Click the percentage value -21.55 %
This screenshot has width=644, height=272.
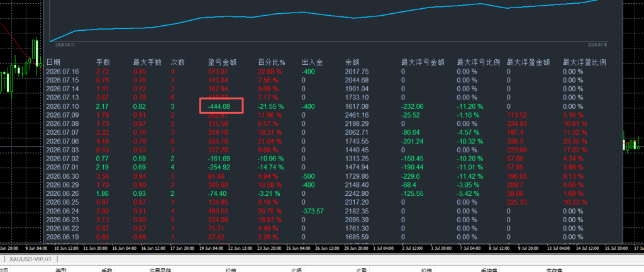tap(270, 106)
